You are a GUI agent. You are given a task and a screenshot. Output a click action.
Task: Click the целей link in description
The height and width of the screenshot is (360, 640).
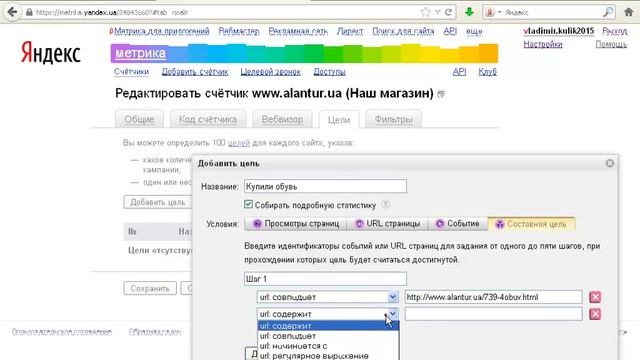click(239, 143)
